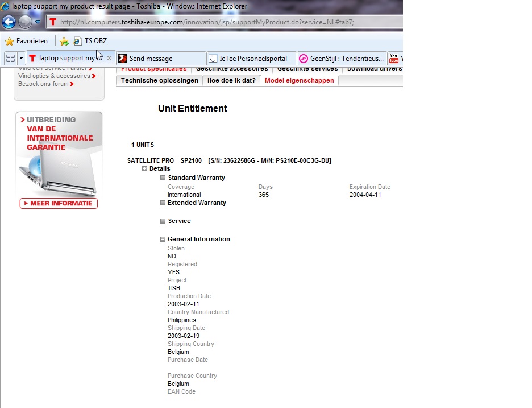Click the add-to-favorites bar star icon
The image size is (532, 408).
click(64, 41)
